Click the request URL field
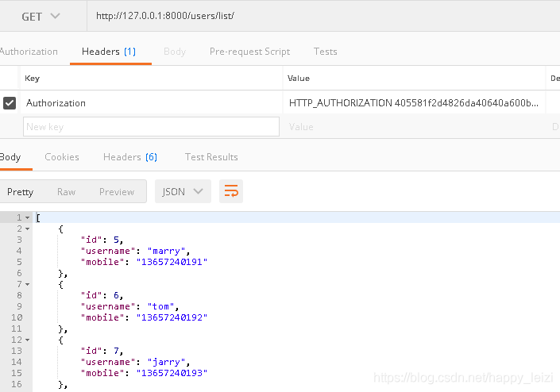560x392 pixels. pos(318,16)
